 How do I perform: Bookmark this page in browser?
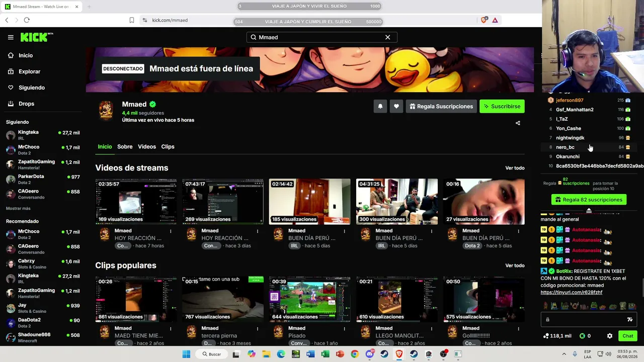tap(132, 20)
